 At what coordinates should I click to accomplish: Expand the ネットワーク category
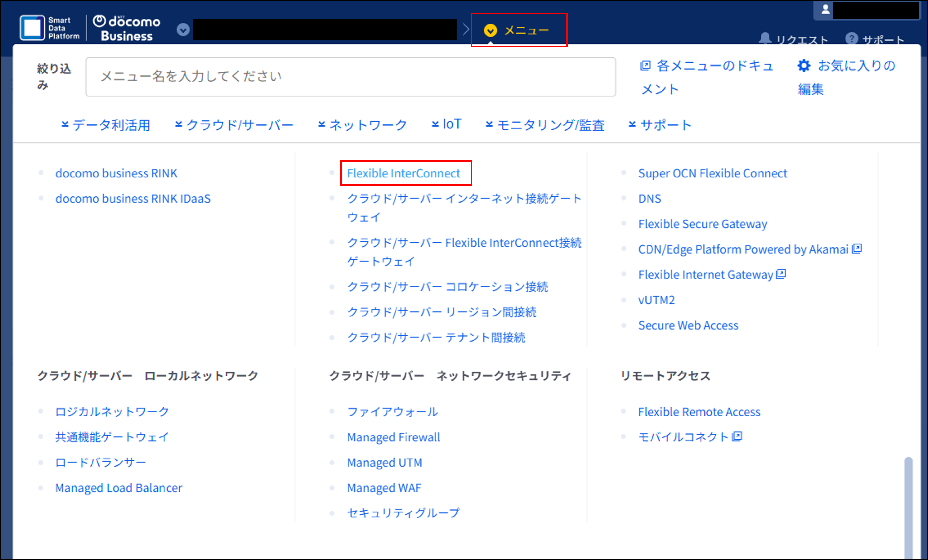(362, 124)
